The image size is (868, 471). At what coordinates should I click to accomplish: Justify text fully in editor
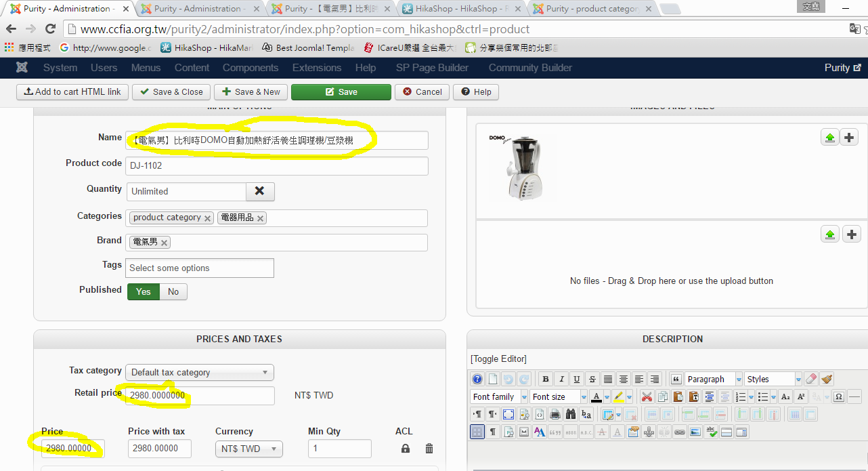(x=608, y=379)
